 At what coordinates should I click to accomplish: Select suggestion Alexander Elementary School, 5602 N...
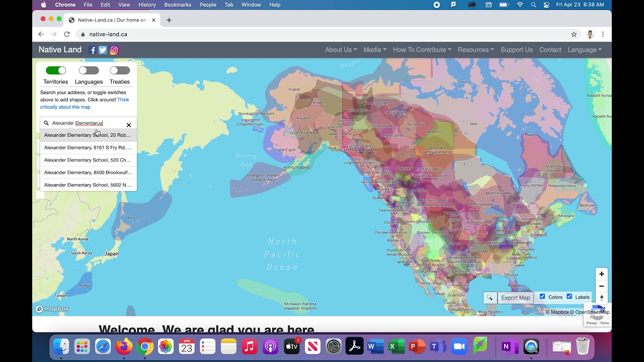(88, 185)
